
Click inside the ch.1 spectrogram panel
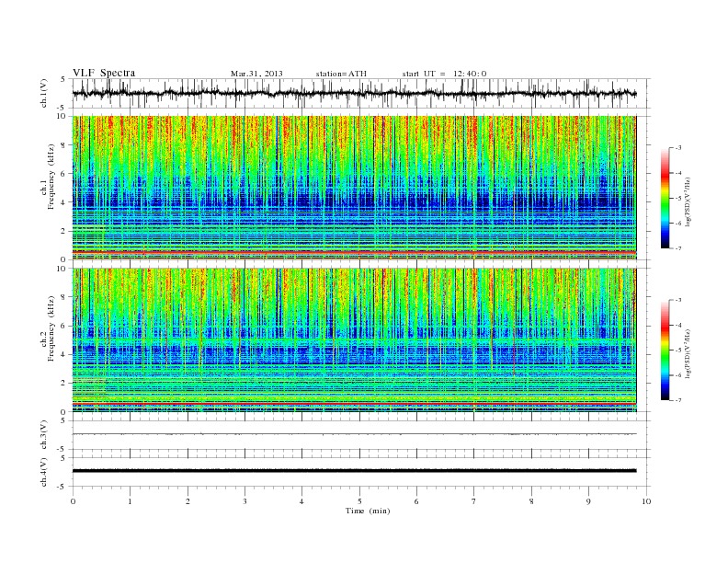(354, 188)
